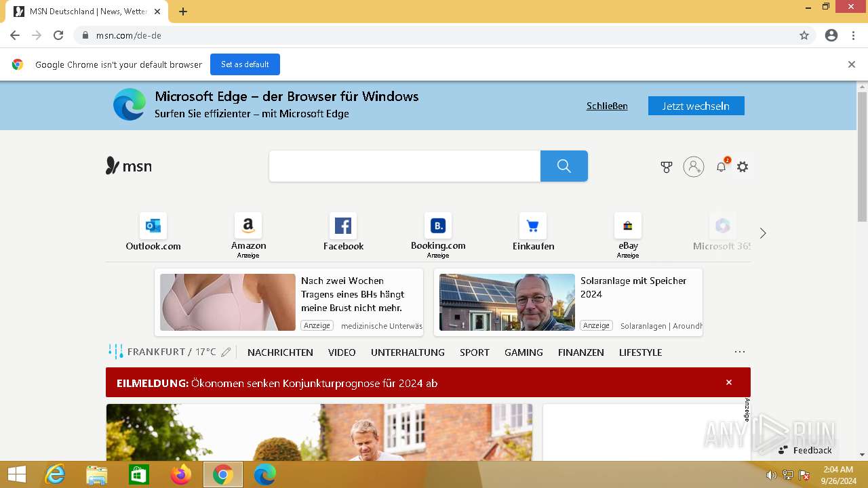Image resolution: width=868 pixels, height=488 pixels.
Task: Open the Windows Start button
Action: 17,474
